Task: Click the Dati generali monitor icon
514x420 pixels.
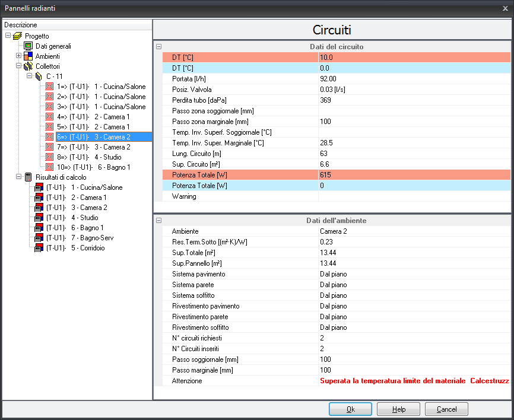Action: click(28, 46)
